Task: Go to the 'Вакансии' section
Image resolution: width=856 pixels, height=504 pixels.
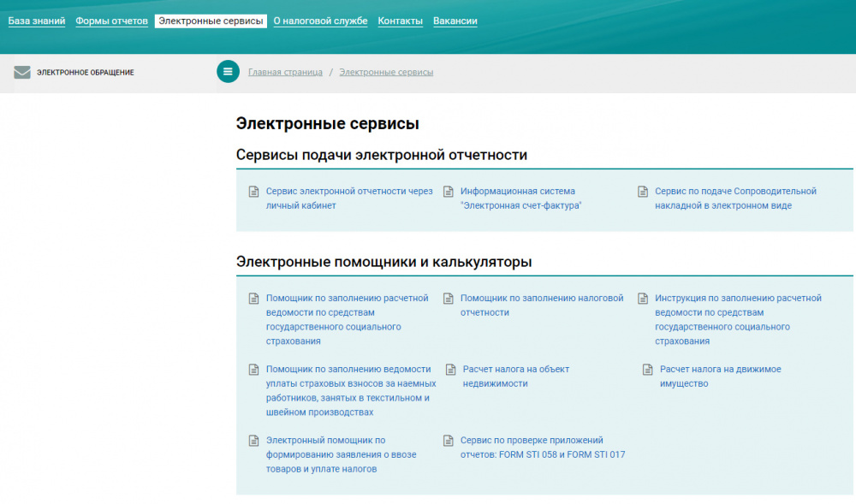Action: pos(455,21)
